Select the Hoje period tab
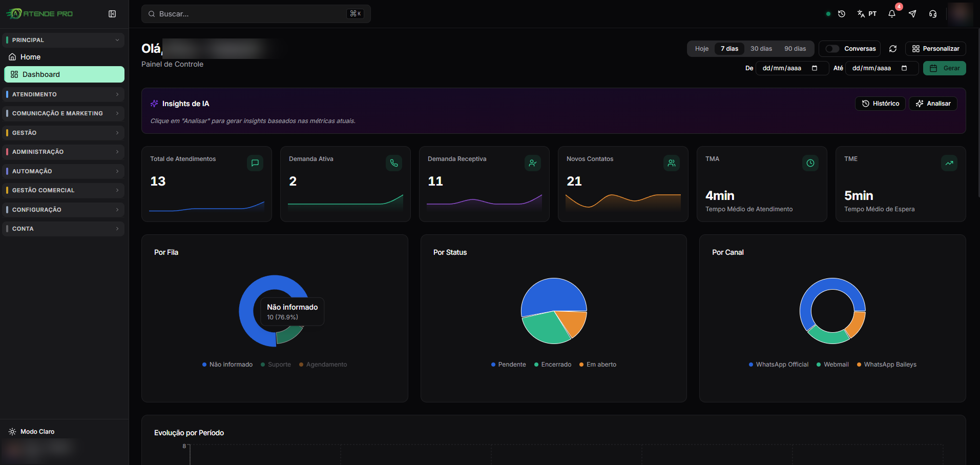 [x=702, y=49]
